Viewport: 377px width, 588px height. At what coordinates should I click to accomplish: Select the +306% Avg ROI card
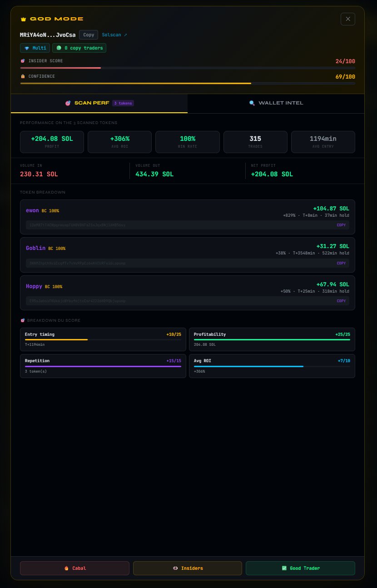119,142
